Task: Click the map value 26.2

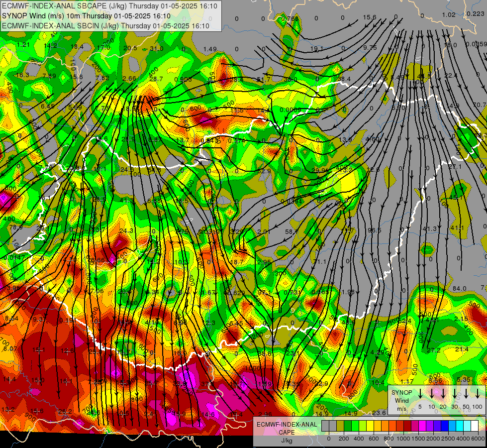Action: click(x=65, y=411)
